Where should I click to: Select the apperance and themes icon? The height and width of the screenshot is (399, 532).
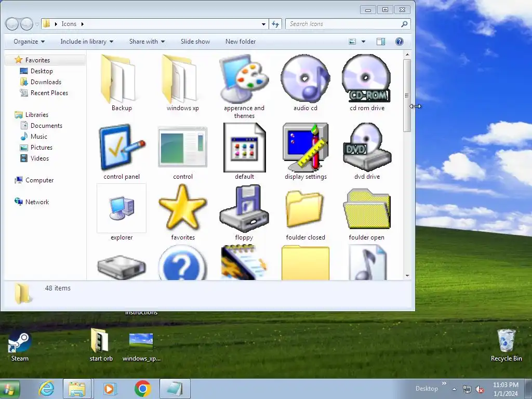pos(244,87)
